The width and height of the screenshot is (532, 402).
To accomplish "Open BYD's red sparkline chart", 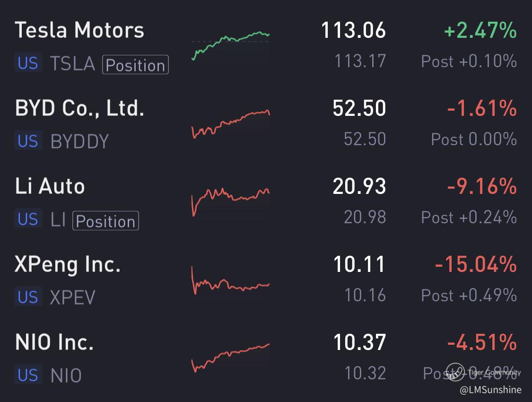I will pos(231,124).
